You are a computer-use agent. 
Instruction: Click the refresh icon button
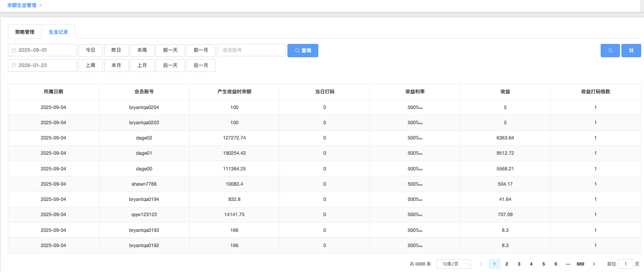tap(610, 50)
